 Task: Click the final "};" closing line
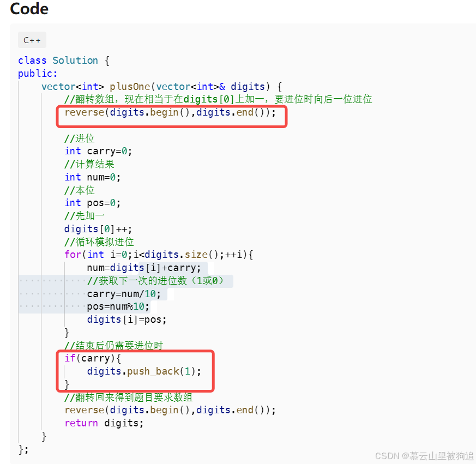tap(23, 449)
